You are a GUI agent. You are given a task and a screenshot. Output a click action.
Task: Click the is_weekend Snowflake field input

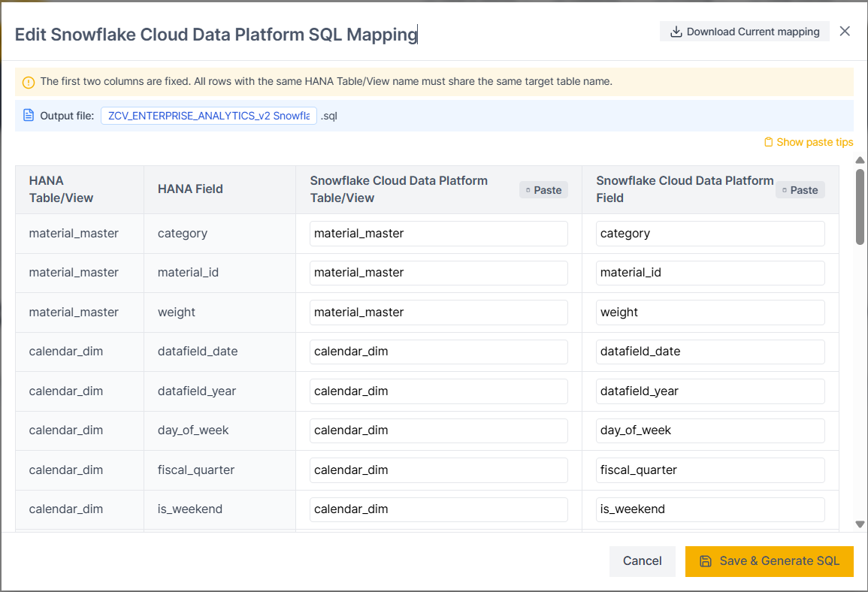click(x=710, y=509)
